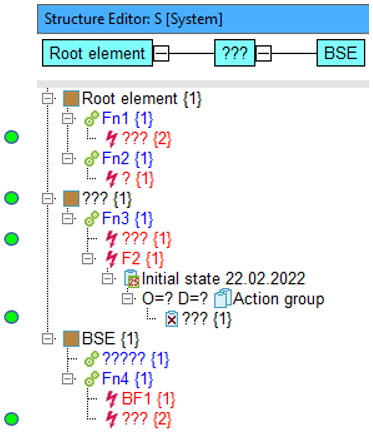Click the lightning failure icon beside F2

(111, 259)
